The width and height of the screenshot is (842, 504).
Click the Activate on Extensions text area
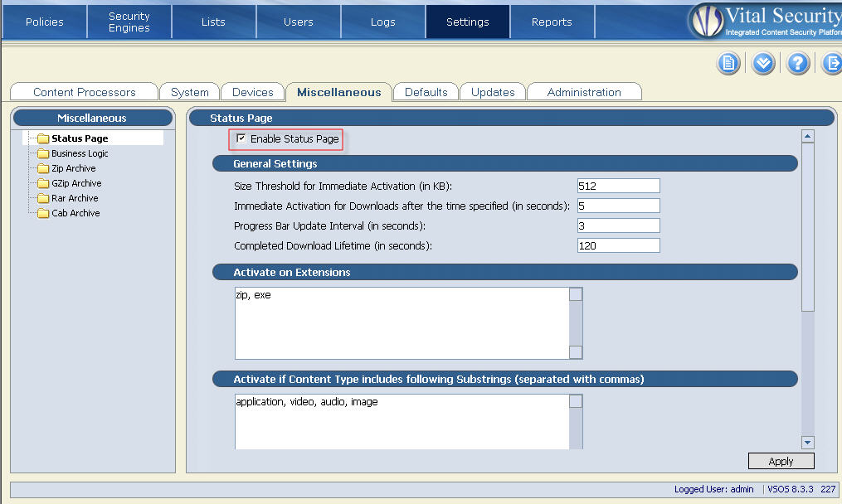coord(402,322)
